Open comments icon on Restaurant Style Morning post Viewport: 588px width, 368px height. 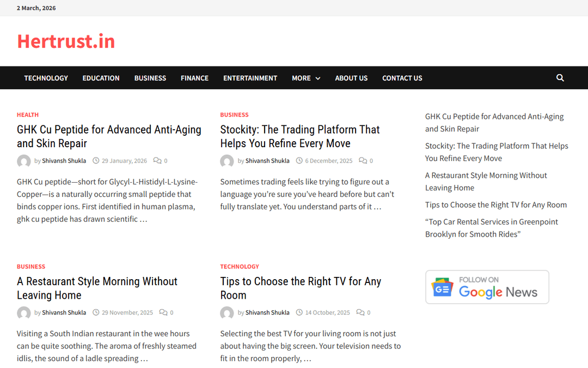[x=163, y=312]
